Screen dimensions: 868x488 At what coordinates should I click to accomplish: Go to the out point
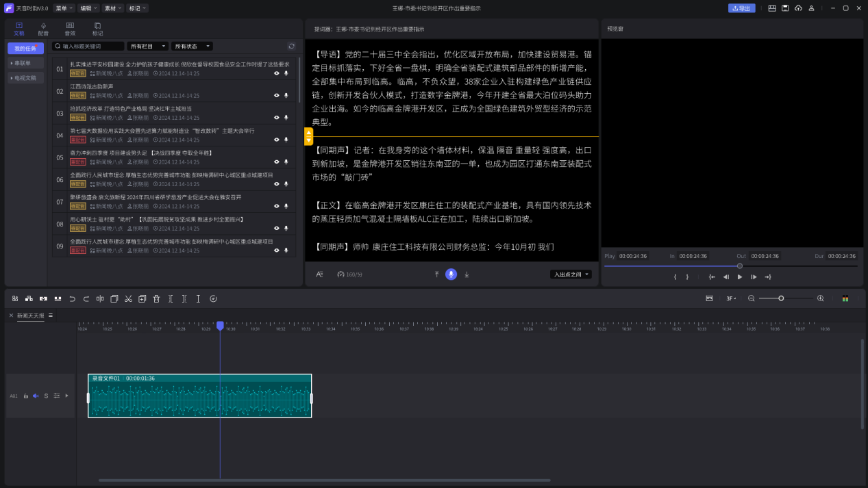coord(768,277)
